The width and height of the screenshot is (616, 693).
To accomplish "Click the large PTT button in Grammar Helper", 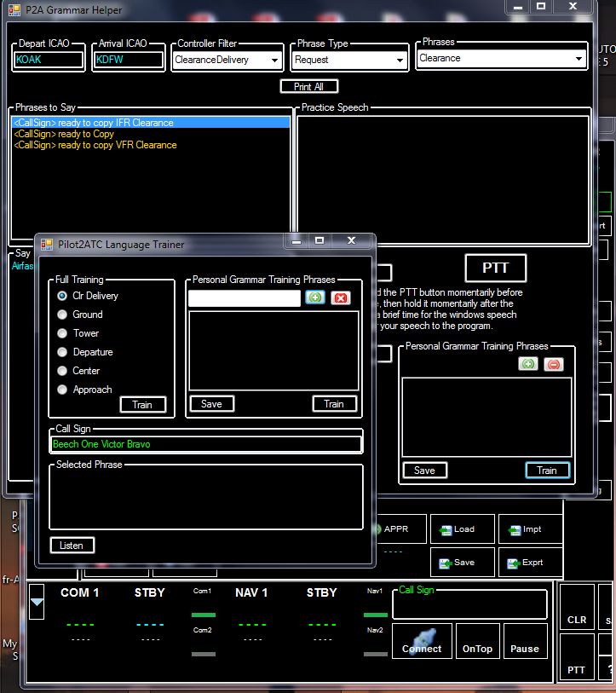I will click(495, 268).
